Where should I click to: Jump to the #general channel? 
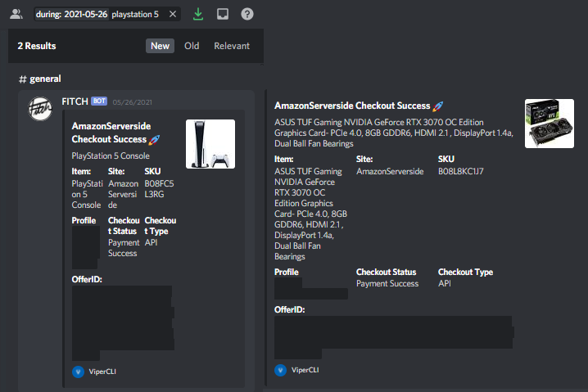(x=40, y=79)
